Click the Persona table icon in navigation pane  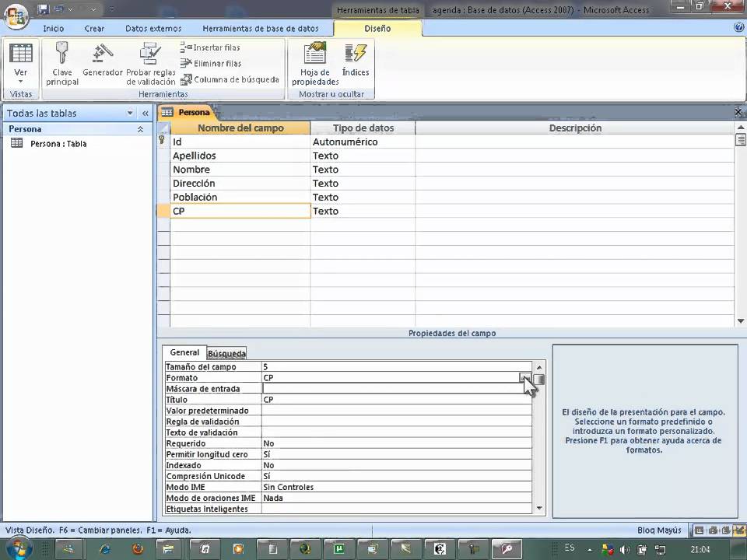click(x=16, y=143)
